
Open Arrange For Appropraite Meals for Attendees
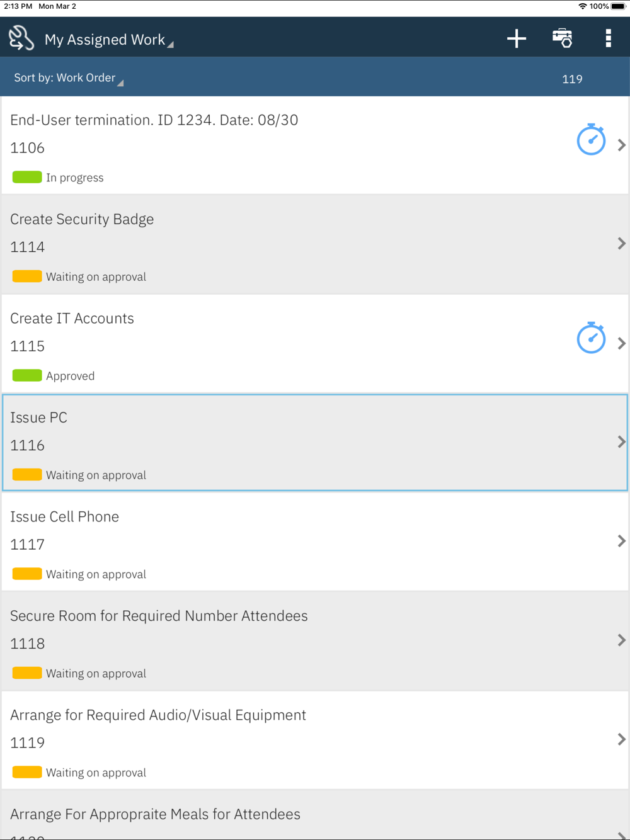(x=315, y=815)
